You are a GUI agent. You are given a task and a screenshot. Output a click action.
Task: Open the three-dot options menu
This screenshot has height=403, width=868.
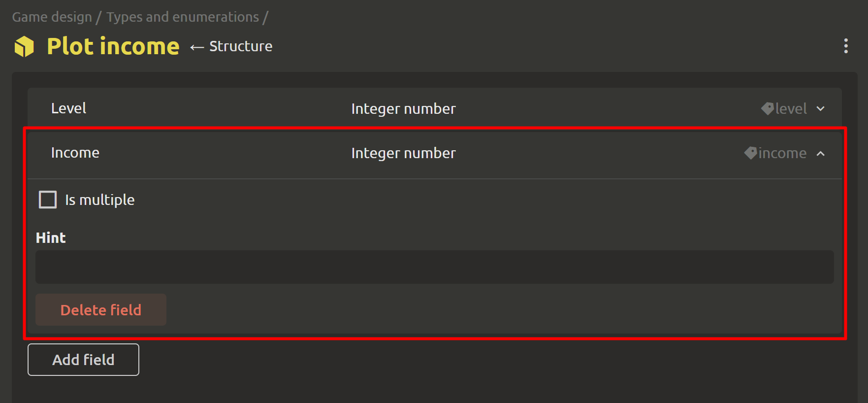click(846, 46)
